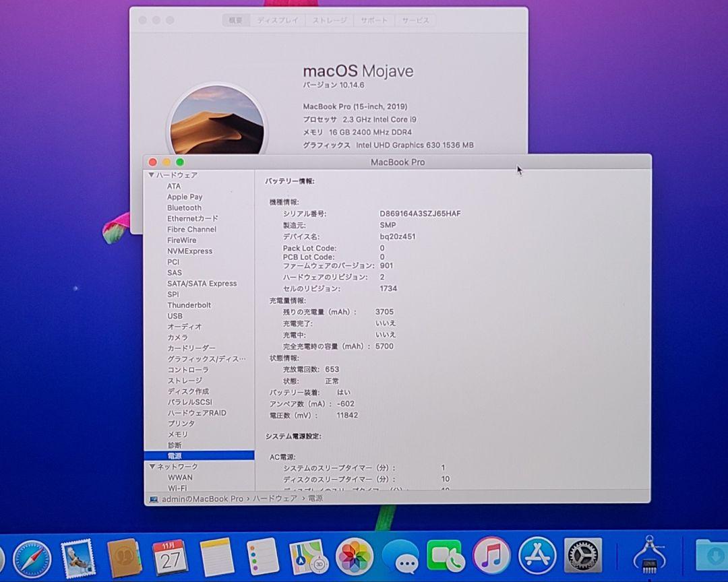This screenshot has width=728, height=582.
Task: Click the System Information chip icon in Dock
Action: coord(649,554)
